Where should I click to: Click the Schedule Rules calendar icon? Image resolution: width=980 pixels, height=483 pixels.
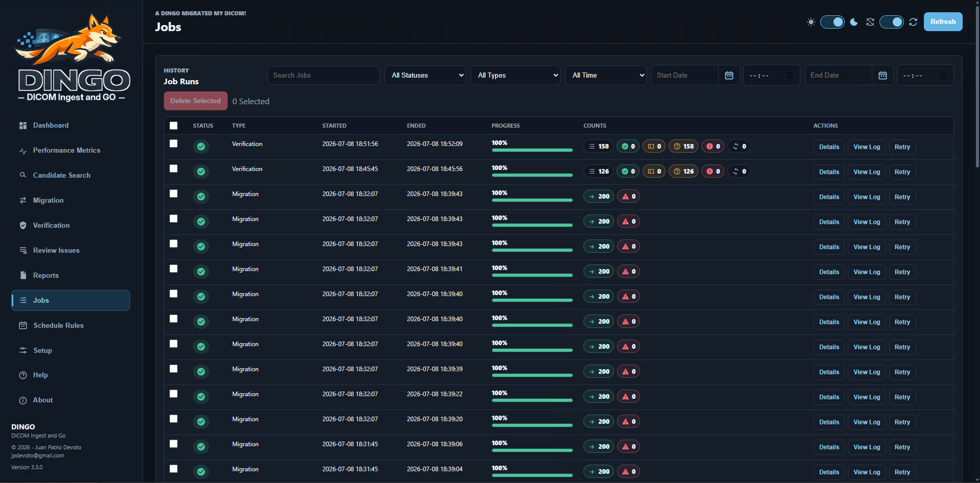coord(23,325)
